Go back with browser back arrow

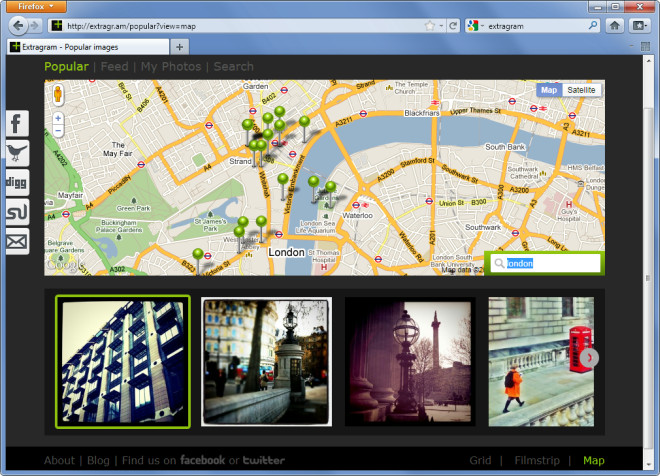pos(18,26)
